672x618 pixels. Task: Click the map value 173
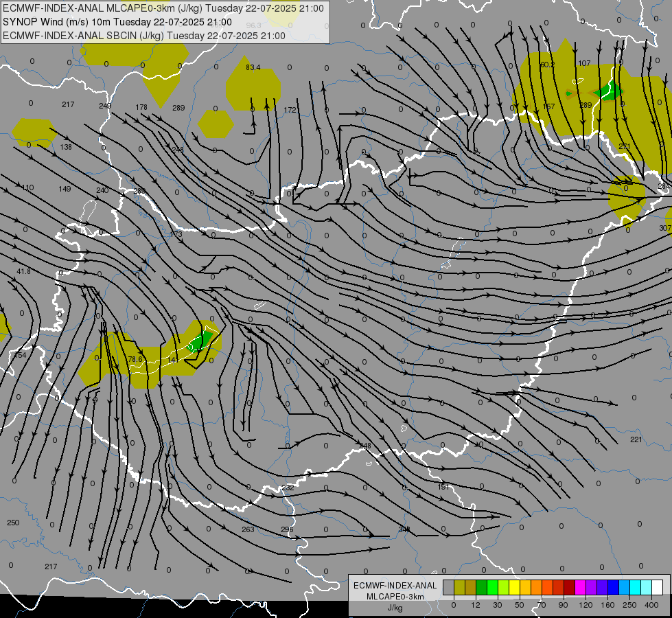click(x=176, y=234)
